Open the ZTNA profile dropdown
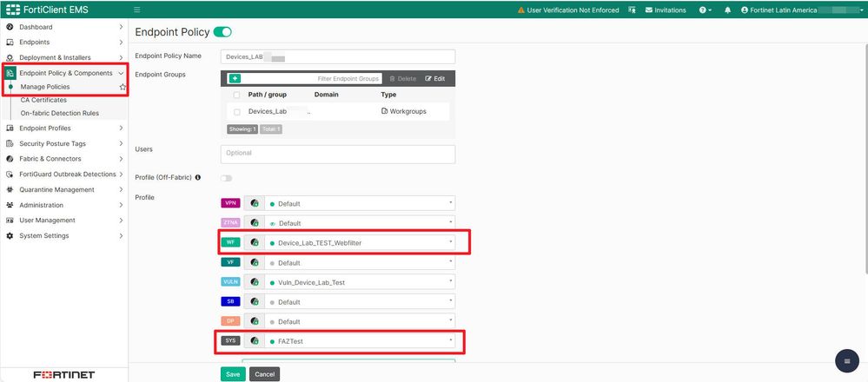Image resolution: width=868 pixels, height=382 pixels. (x=360, y=223)
